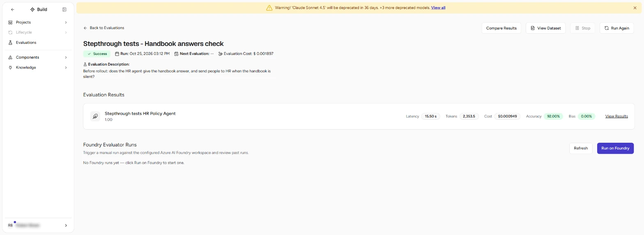The image size is (644, 235).
Task: Click the Compare Results button
Action: pyautogui.click(x=501, y=28)
